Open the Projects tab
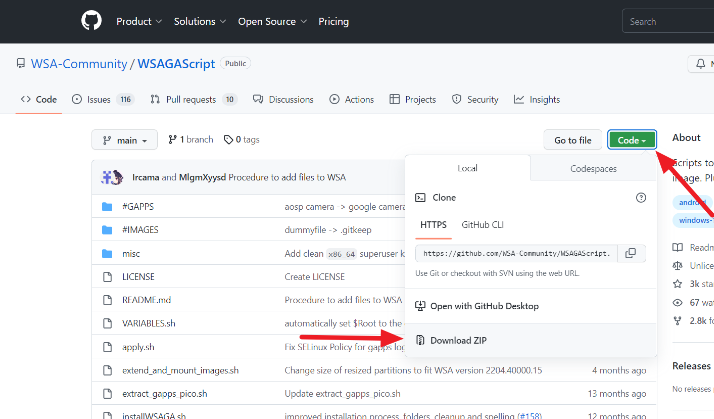This screenshot has height=419, width=714. (x=413, y=99)
